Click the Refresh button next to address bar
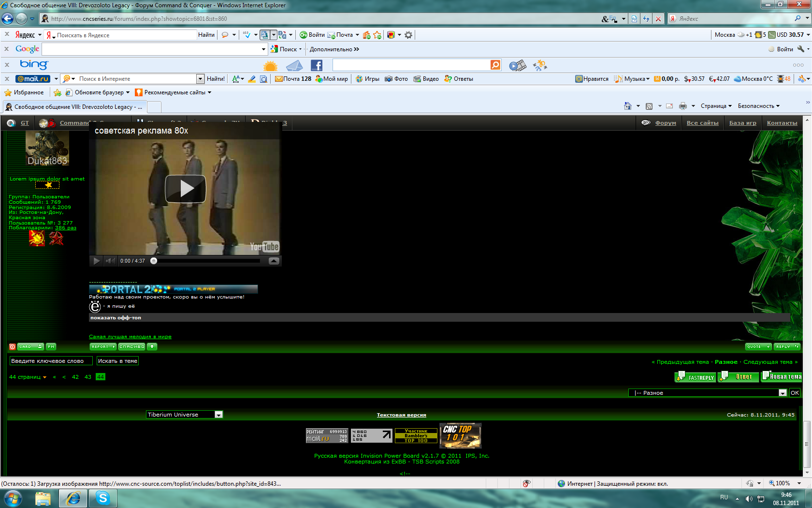The height and width of the screenshot is (508, 812). tap(646, 19)
